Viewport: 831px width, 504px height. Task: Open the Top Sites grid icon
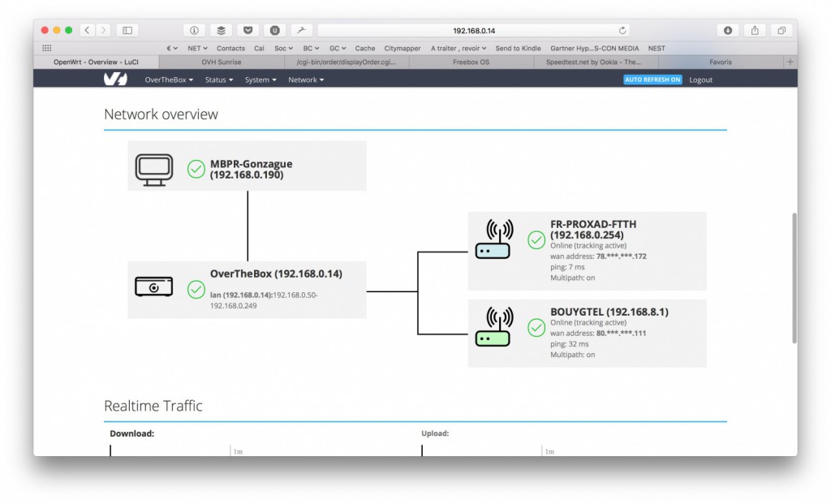pyautogui.click(x=46, y=48)
